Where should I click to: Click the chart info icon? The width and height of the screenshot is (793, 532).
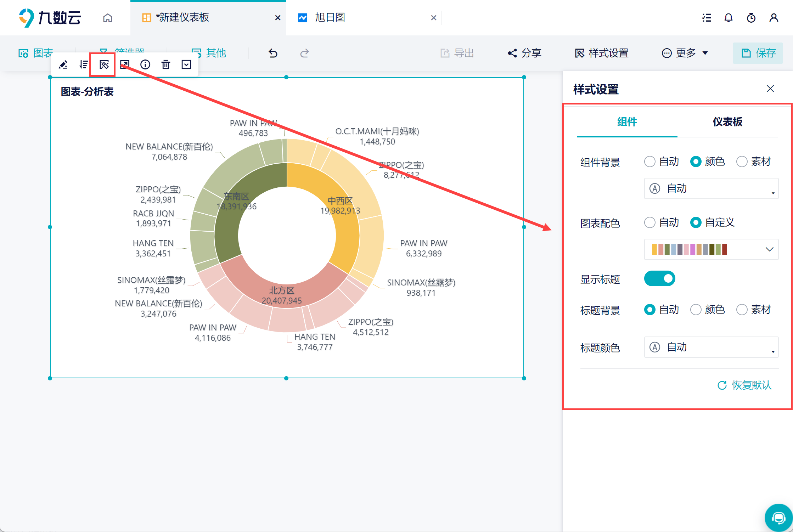(145, 64)
